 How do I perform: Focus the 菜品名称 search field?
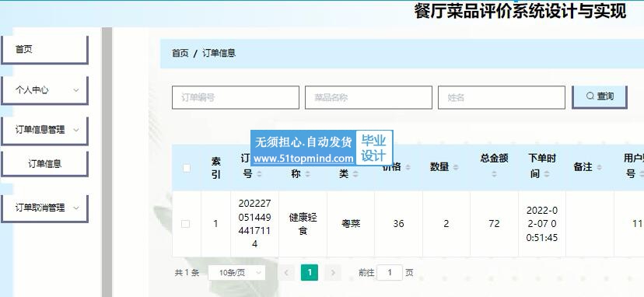click(x=369, y=97)
